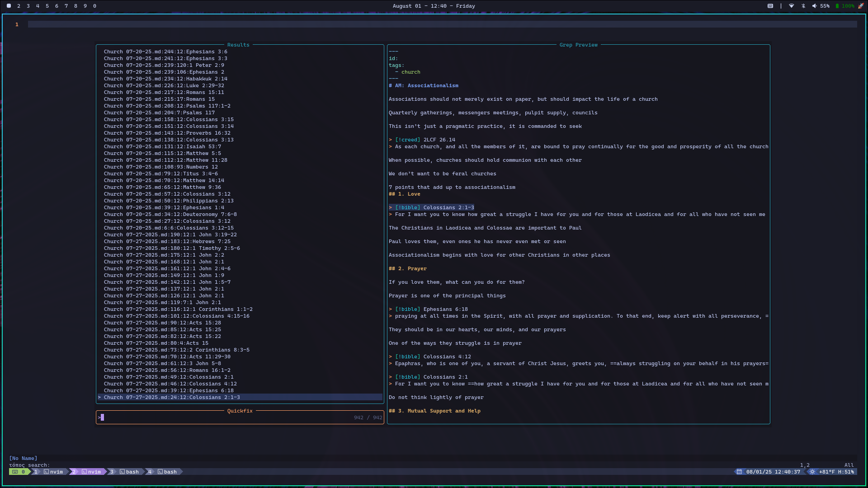This screenshot has width=868, height=488.
Task: Select result Proverbs 16:32
Action: click(167, 133)
